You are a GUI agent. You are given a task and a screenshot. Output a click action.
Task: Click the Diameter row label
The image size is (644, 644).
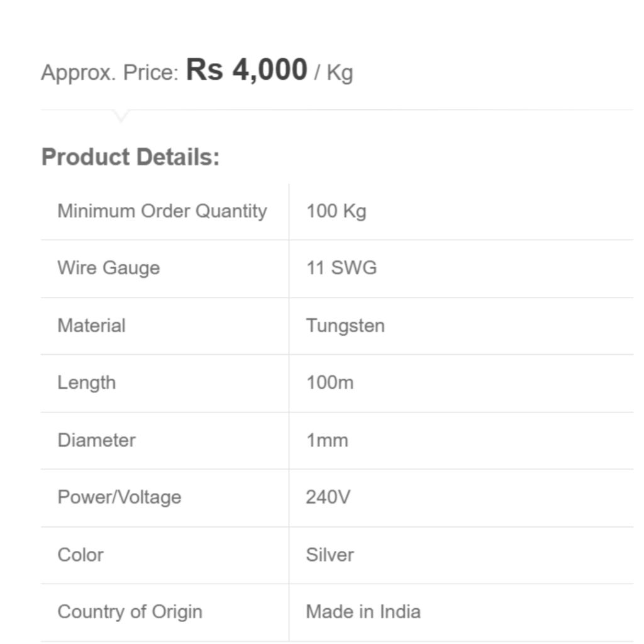[96, 440]
